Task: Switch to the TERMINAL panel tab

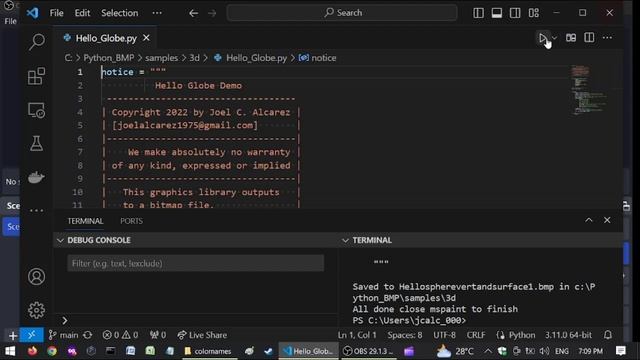Action: 85,221
